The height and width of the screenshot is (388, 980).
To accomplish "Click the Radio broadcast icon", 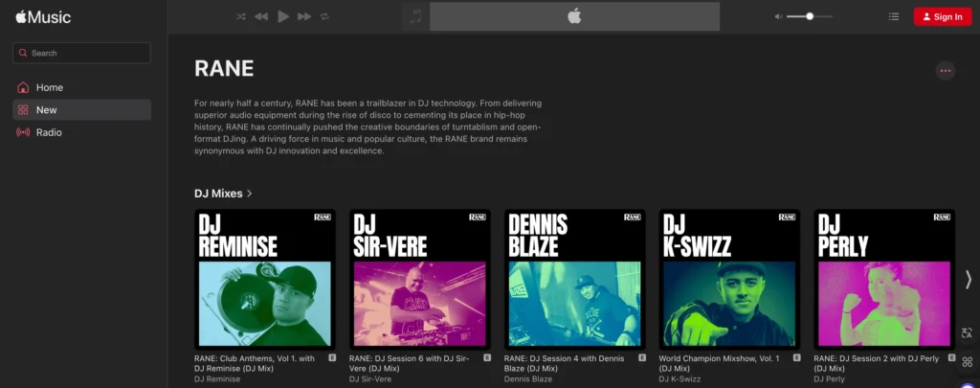I will (23, 132).
